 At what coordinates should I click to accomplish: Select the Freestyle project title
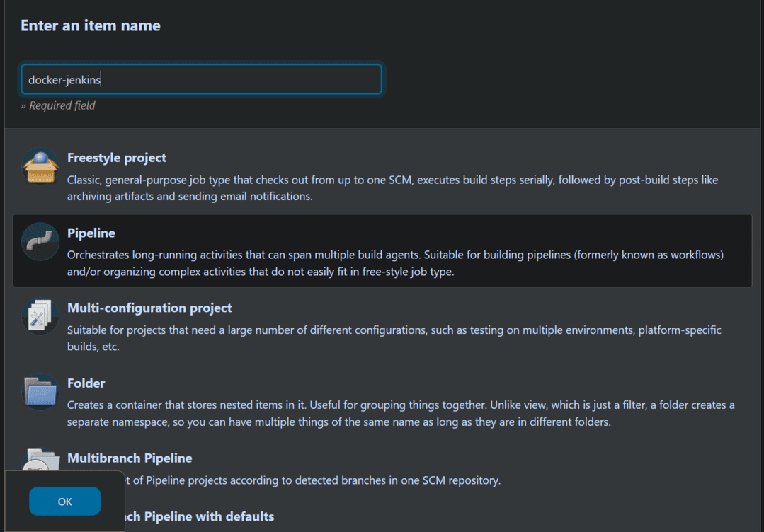(117, 158)
